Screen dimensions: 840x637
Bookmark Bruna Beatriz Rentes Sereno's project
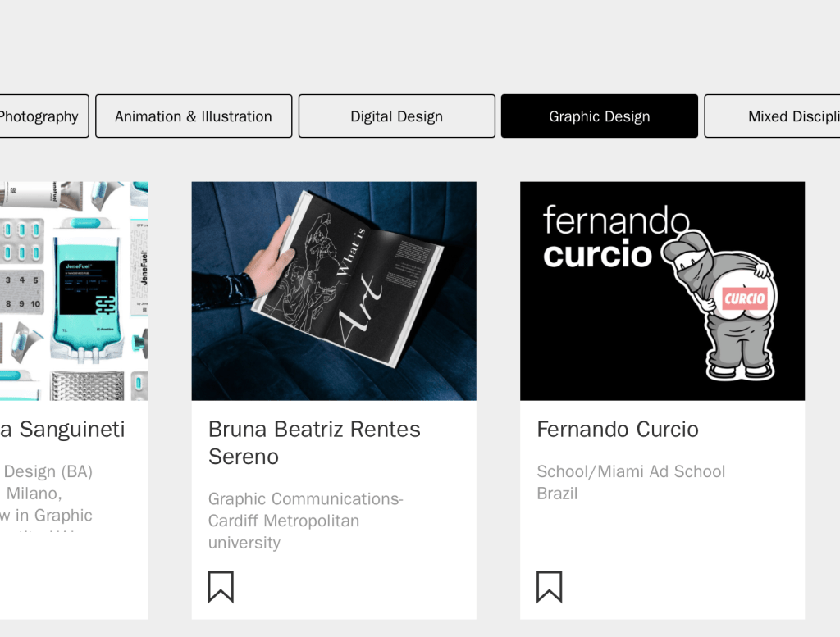(x=221, y=587)
